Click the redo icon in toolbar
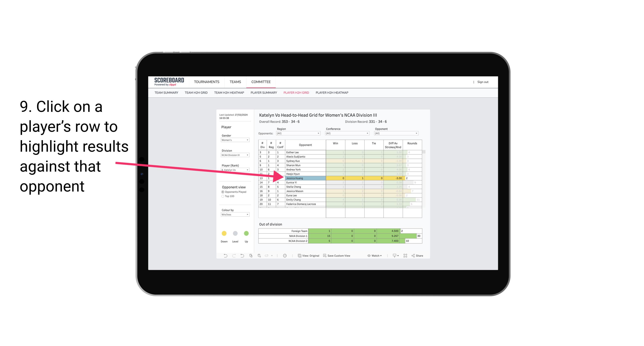The height and width of the screenshot is (346, 644). 234,256
